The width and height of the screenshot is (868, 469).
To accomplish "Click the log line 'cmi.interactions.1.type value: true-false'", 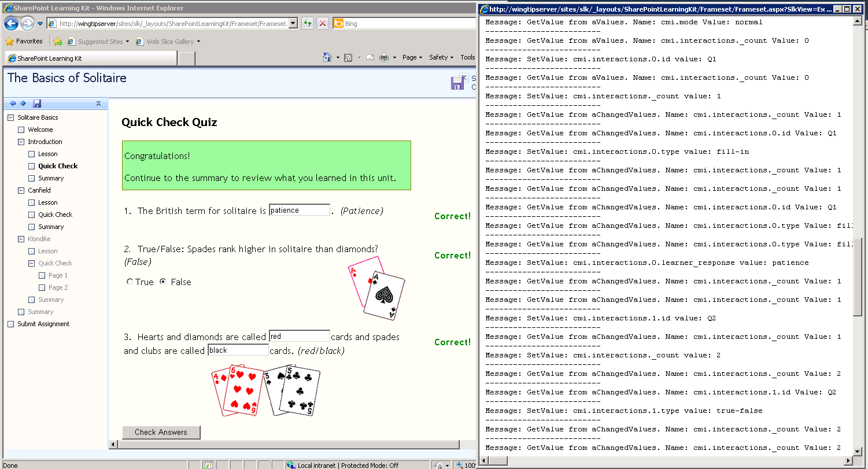I will (x=624, y=411).
